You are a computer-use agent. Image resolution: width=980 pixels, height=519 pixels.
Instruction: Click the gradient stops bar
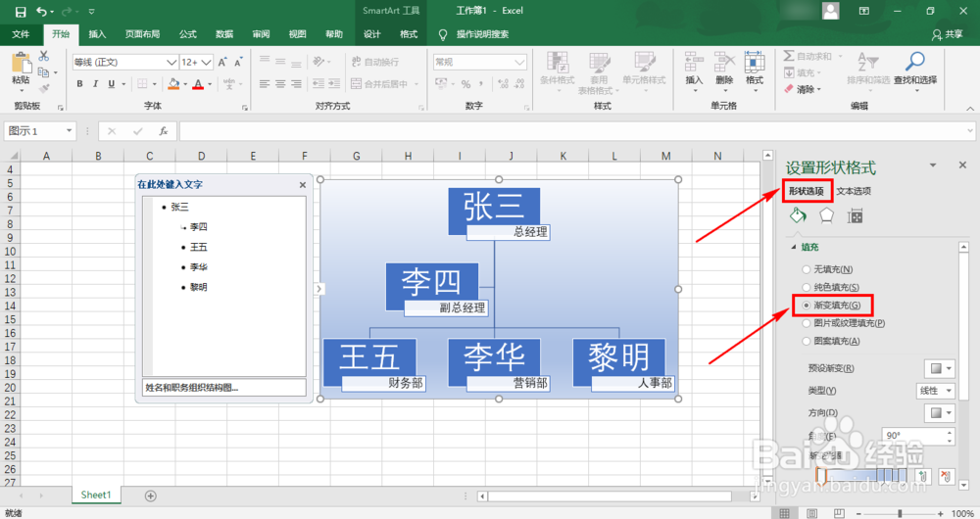[861, 476]
